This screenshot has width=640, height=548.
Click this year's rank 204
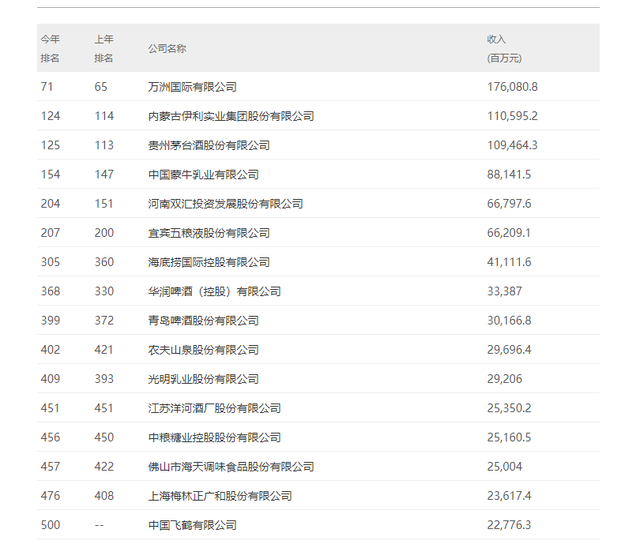51,204
